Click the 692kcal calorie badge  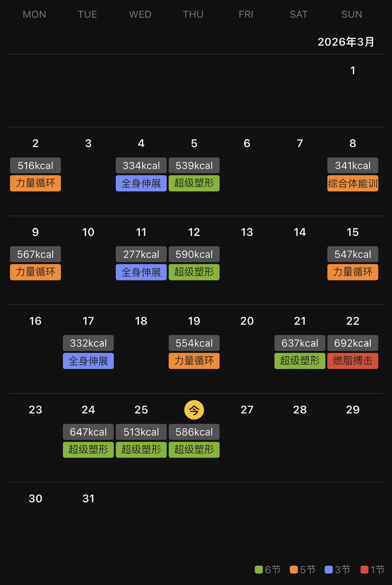[353, 343]
